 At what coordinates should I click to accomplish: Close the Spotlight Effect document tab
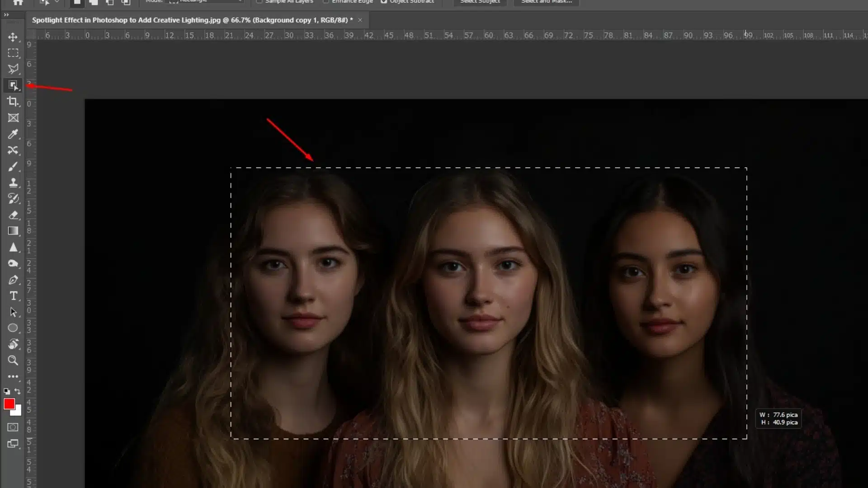(x=360, y=20)
